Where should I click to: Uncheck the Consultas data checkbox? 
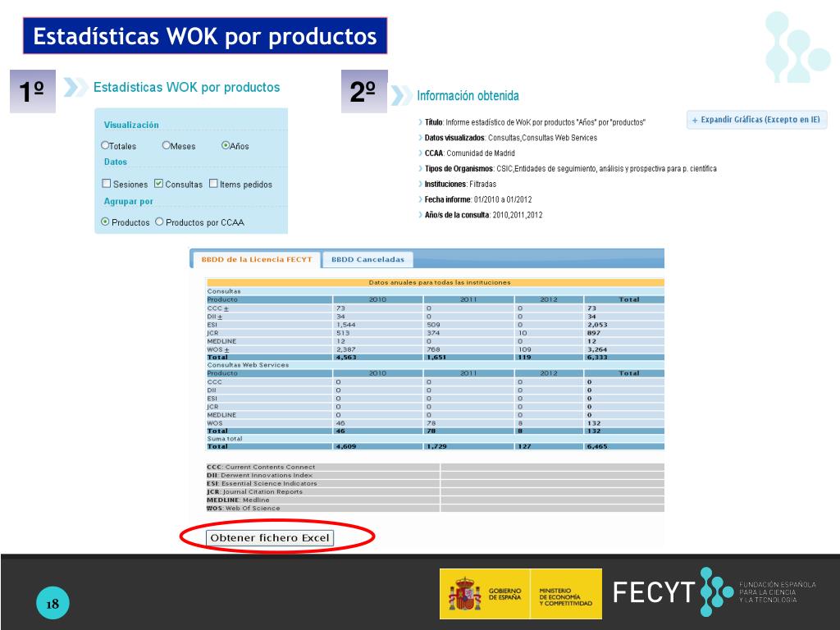(x=158, y=184)
